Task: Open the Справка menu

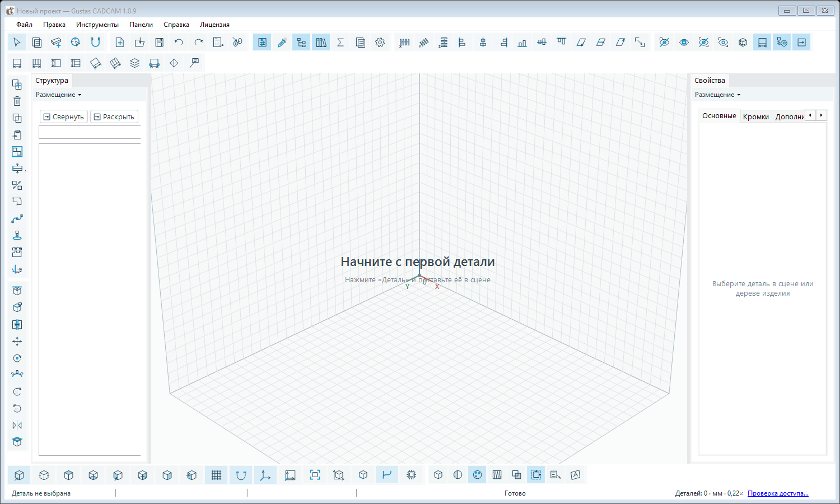Action: (176, 25)
